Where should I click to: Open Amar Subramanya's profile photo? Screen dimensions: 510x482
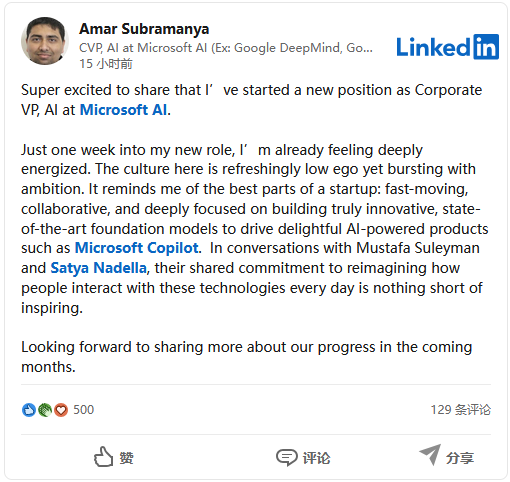pyautogui.click(x=45, y=41)
